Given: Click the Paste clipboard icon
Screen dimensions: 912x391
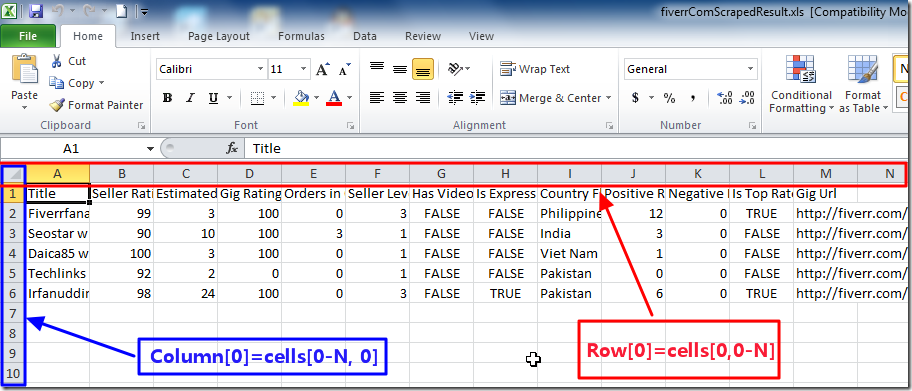Looking at the screenshot, I should tap(24, 69).
